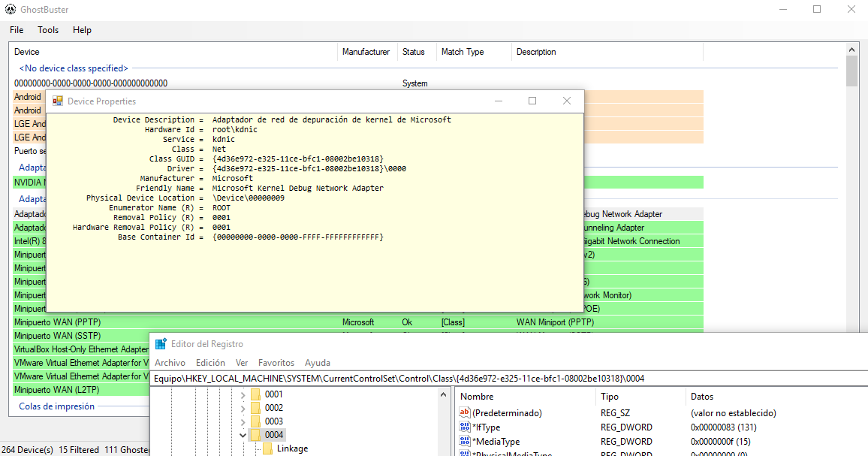The image size is (868, 456).
Task: Select the <No device class specified> group header
Action: [74, 68]
